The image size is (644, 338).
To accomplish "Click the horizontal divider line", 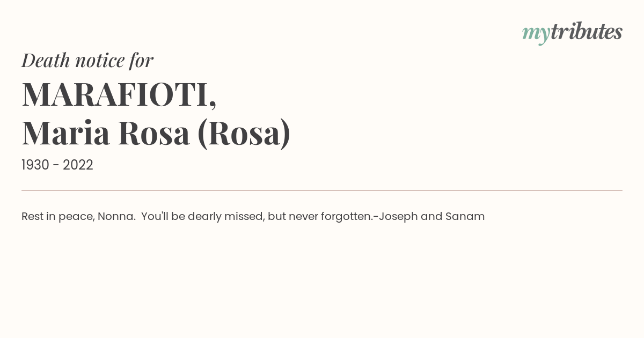I will (322, 190).
